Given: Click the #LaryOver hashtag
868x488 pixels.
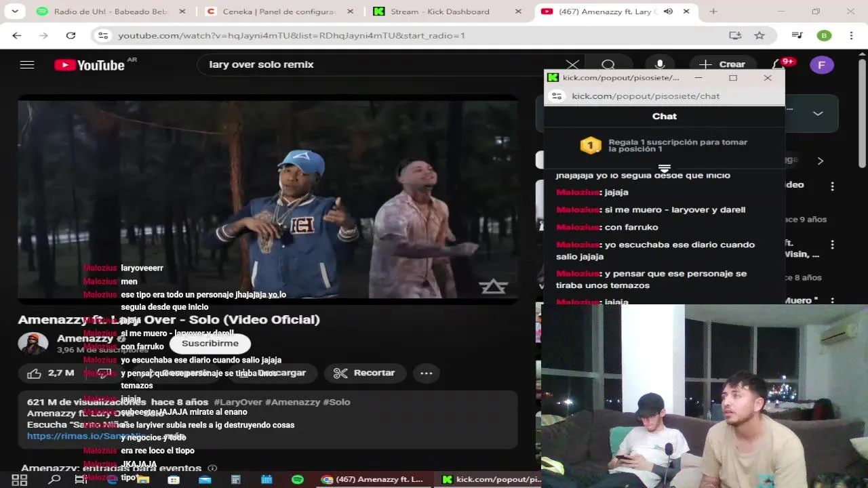Looking at the screenshot, I should click(238, 402).
